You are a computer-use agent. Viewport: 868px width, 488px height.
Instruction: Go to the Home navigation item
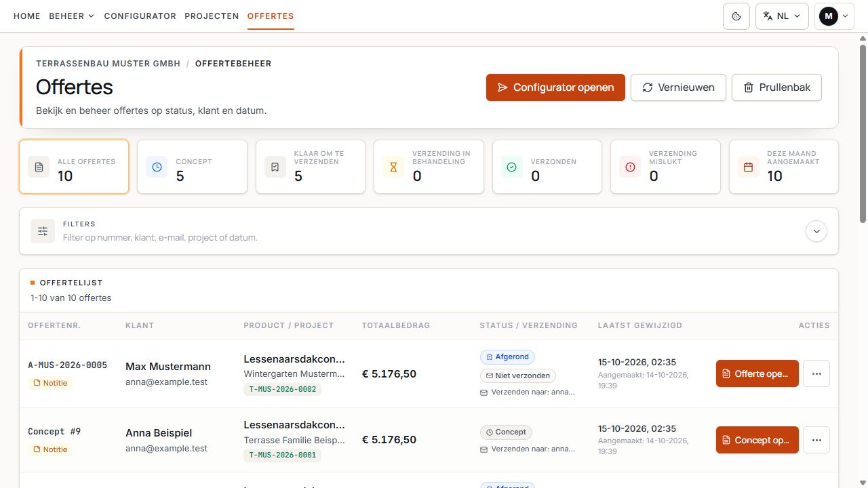(x=27, y=16)
